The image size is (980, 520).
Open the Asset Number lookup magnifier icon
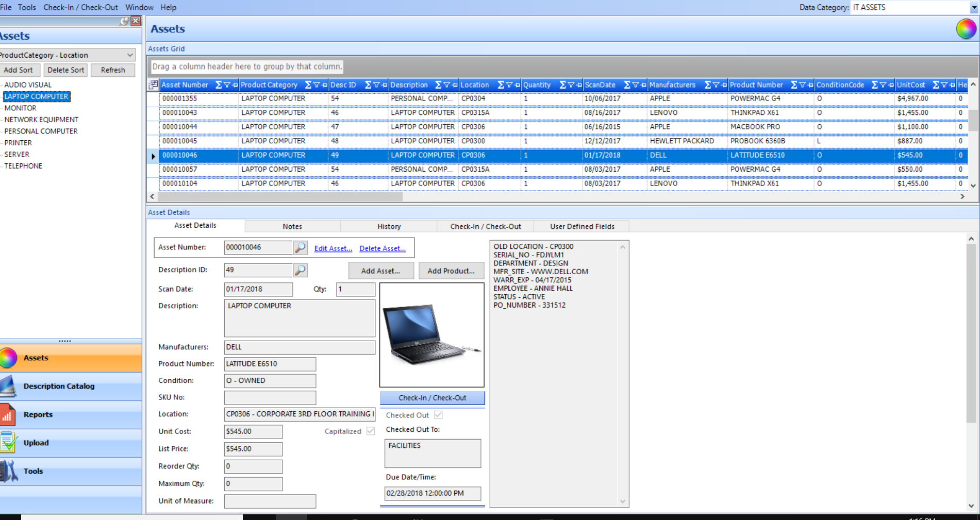(301, 247)
